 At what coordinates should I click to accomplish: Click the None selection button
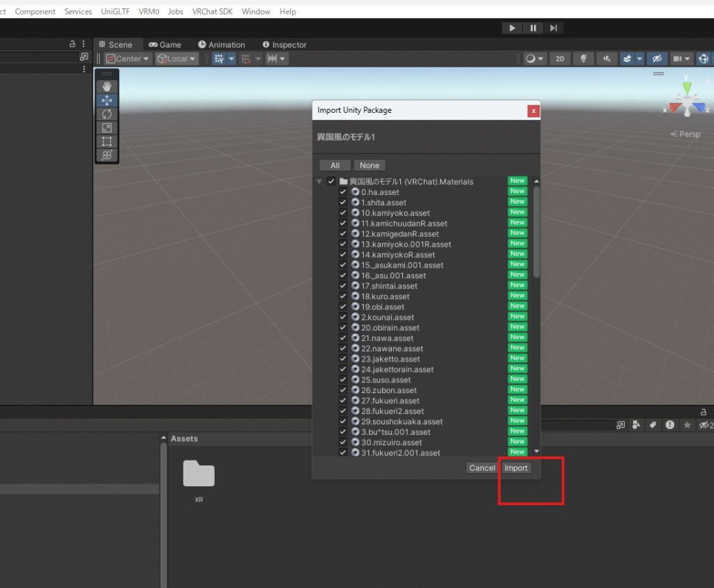(370, 166)
